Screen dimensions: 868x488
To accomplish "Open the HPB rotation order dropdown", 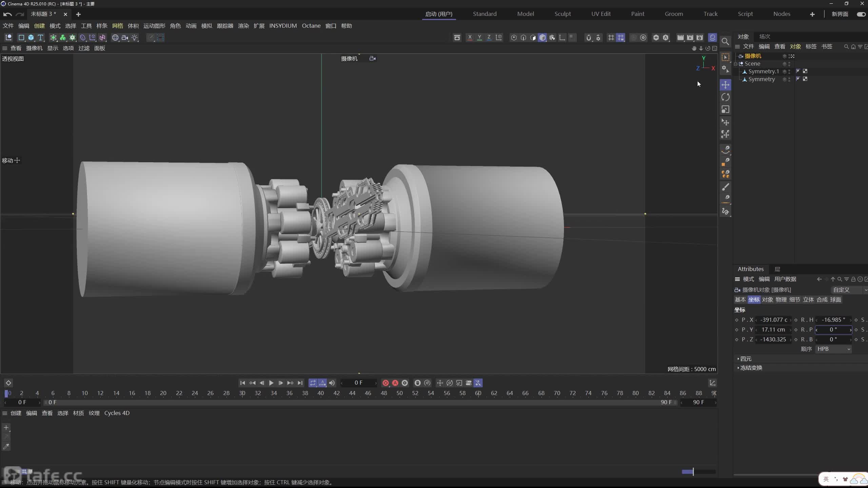I will click(x=833, y=349).
